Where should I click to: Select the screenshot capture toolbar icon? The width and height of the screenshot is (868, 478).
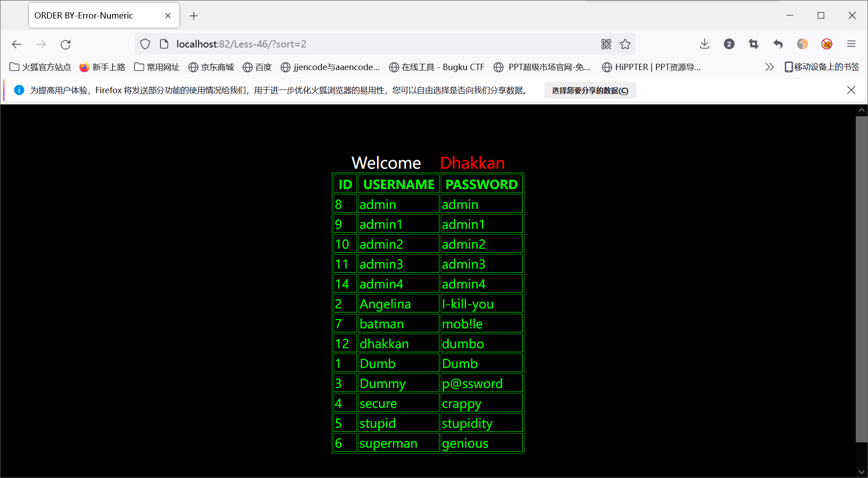pos(754,44)
